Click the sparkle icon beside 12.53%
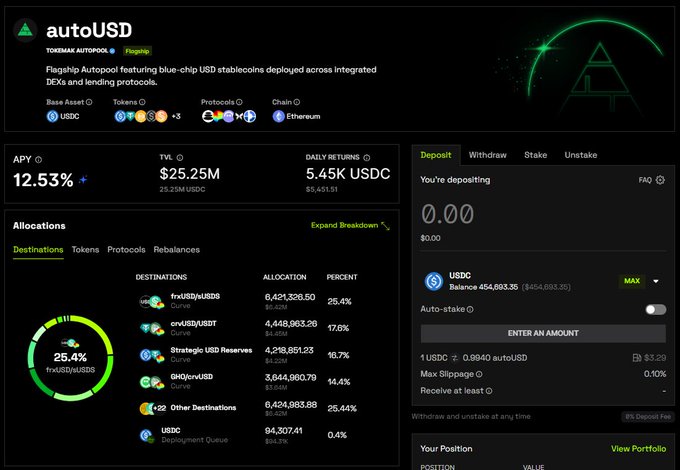Viewport: 680px width, 470px height. [83, 180]
